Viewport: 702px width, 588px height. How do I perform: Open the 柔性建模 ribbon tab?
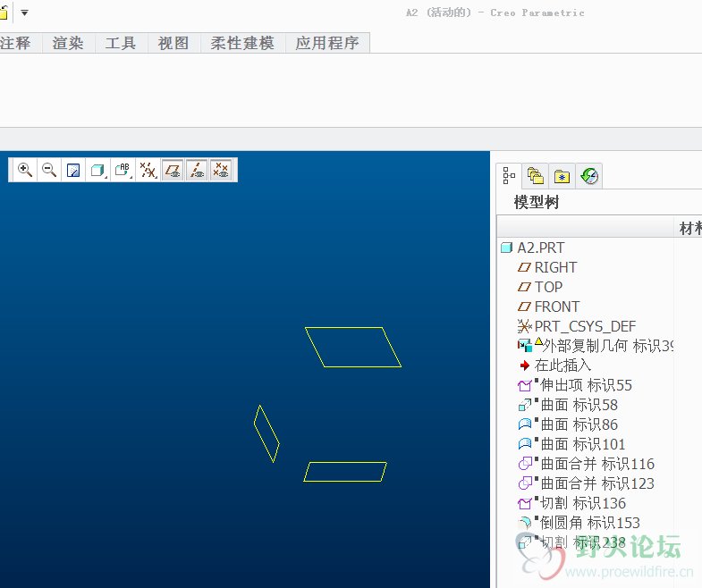pyautogui.click(x=242, y=43)
